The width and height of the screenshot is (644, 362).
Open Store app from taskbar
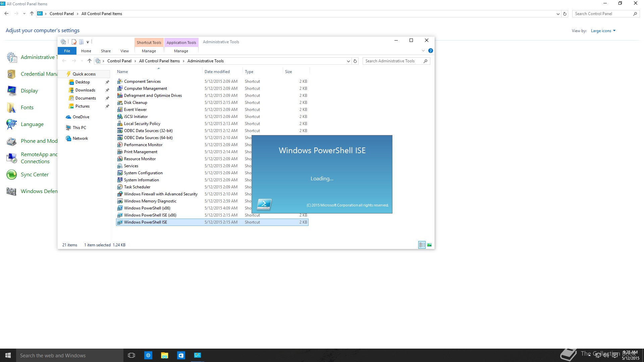(x=181, y=355)
